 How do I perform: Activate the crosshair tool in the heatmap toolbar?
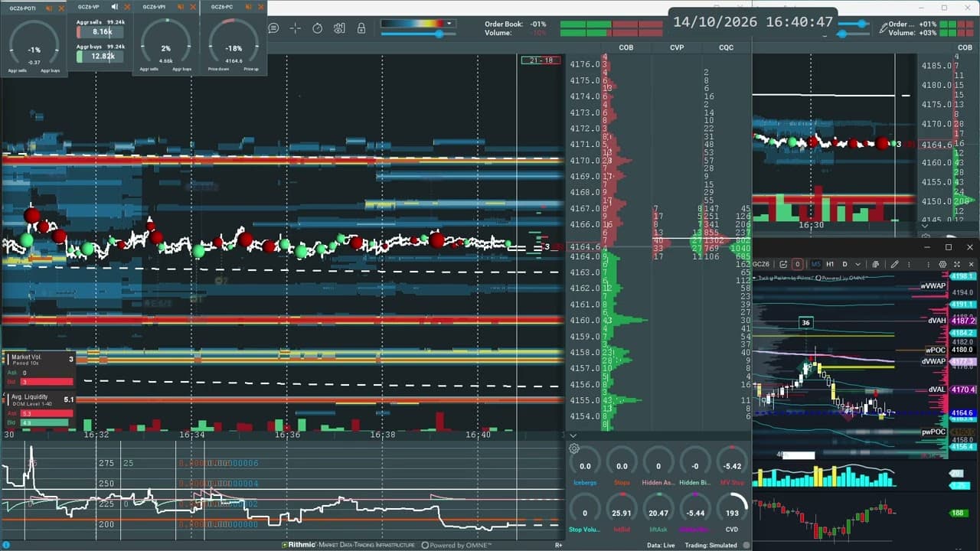tap(296, 28)
